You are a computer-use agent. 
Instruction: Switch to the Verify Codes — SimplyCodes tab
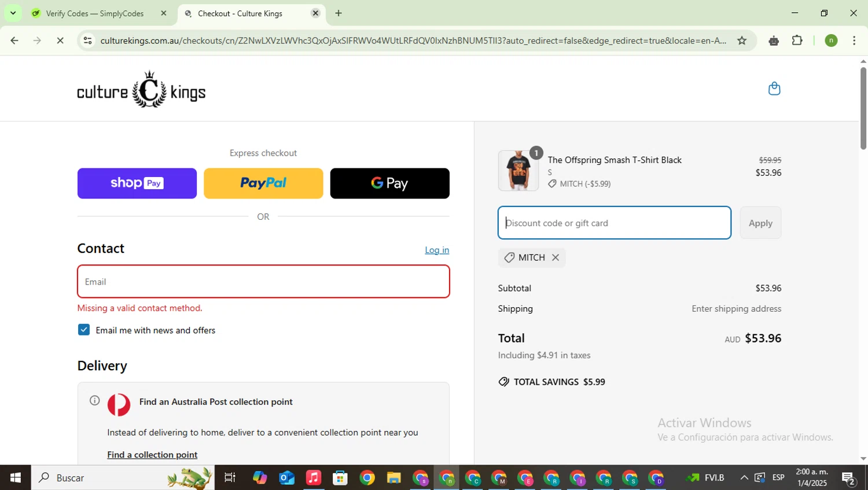(95, 13)
